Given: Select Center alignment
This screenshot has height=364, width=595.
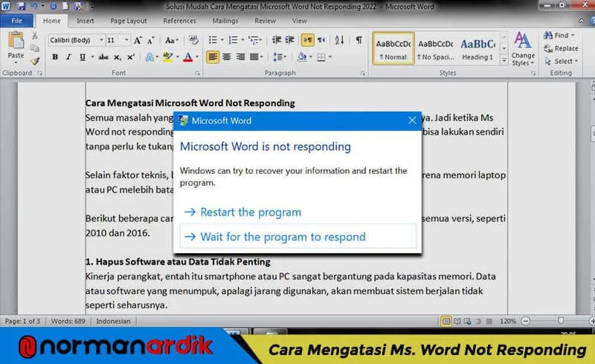Looking at the screenshot, I should [227, 57].
